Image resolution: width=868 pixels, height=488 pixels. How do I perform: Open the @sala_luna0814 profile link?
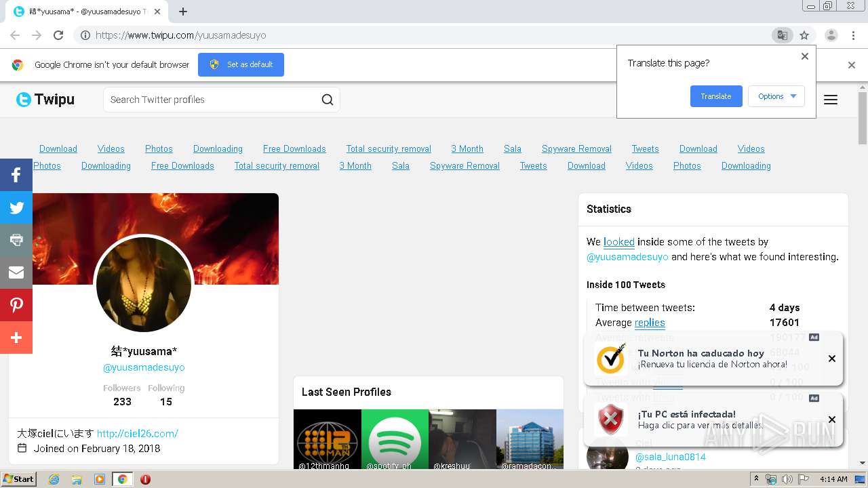tap(671, 457)
